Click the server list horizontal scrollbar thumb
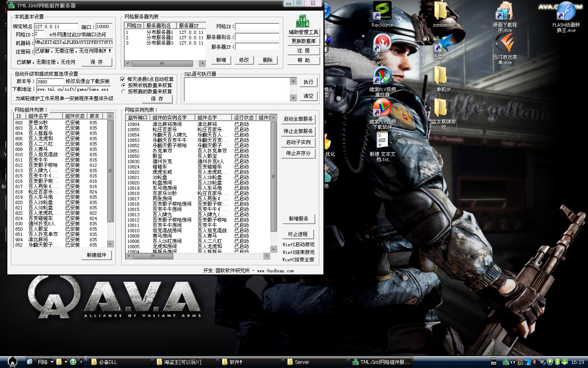Viewport: 588px width, 368px height. pos(162,63)
